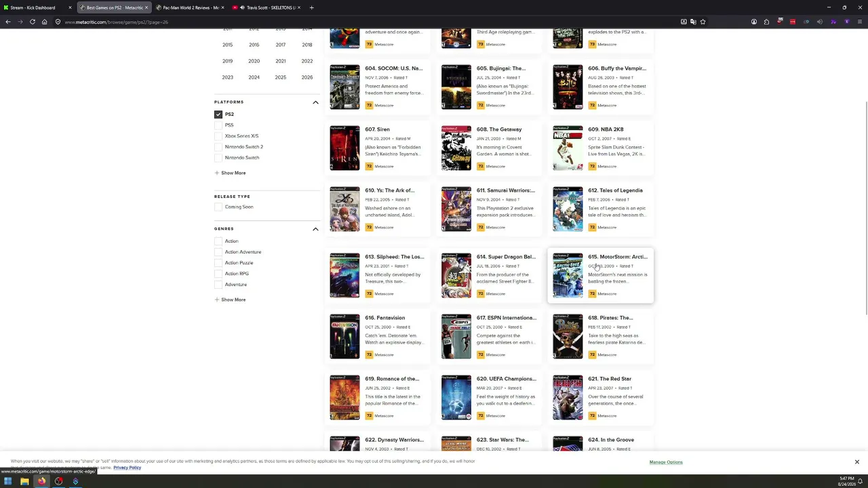Collapse the Genres filter section
This screenshot has width=868, height=488.
[315, 229]
